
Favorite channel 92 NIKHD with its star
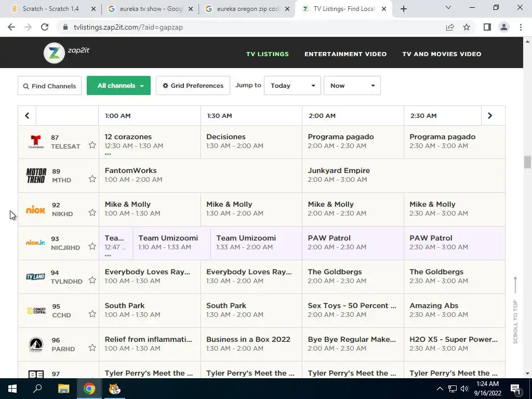pyautogui.click(x=92, y=212)
